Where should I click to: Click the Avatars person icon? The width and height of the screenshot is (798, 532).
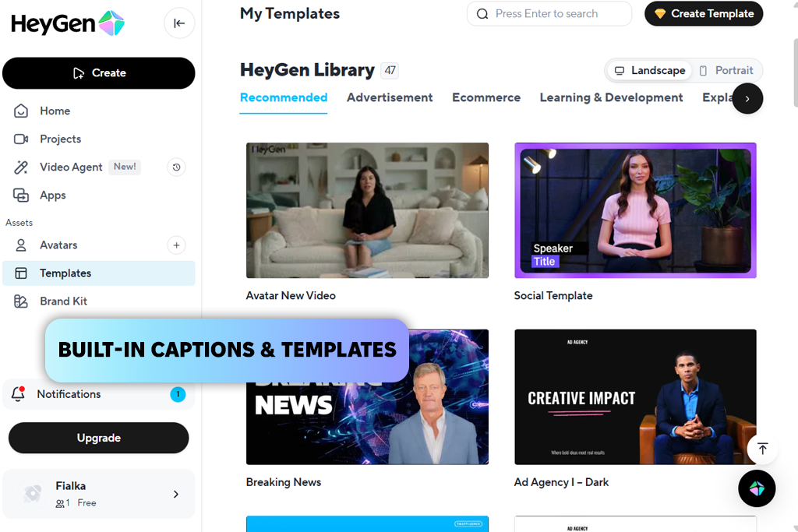coord(21,245)
